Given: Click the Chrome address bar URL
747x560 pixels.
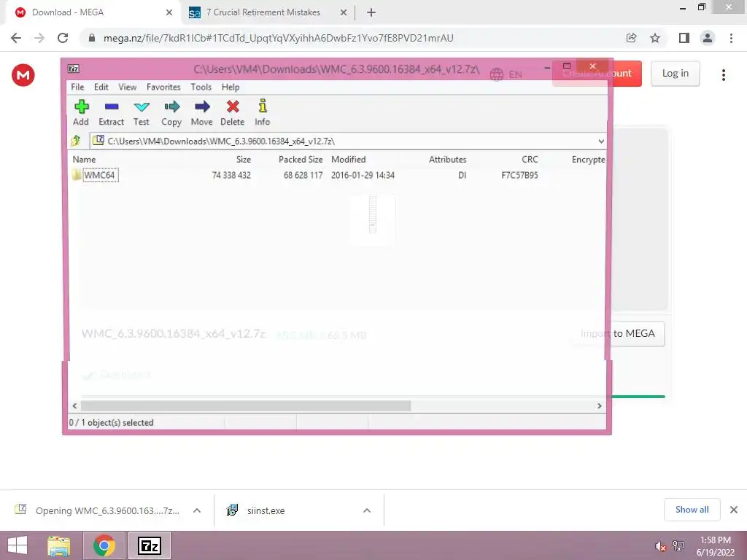Looking at the screenshot, I should point(278,38).
